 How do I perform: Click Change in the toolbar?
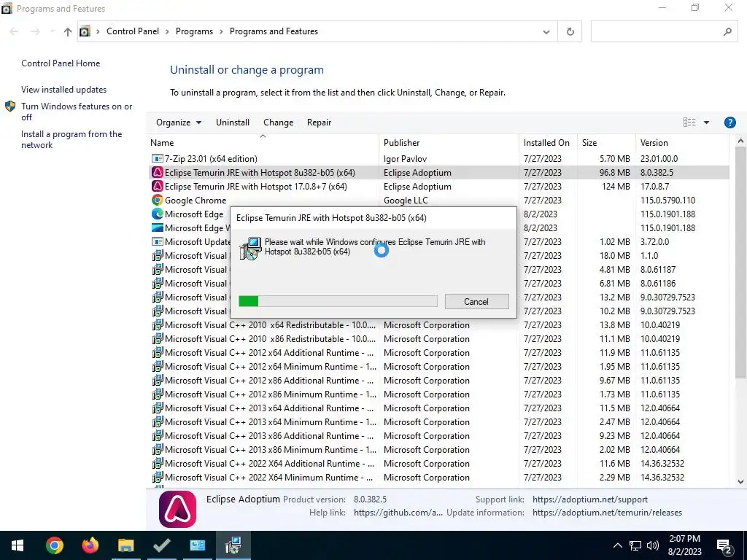point(278,122)
